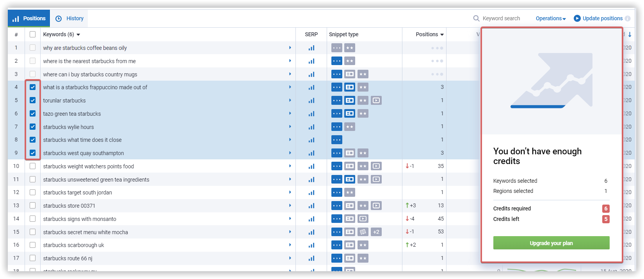Viewport: 644px width, 279px height.
Task: Uncheck "what is a starbucks frappuccino made out of"
Action: (33, 87)
